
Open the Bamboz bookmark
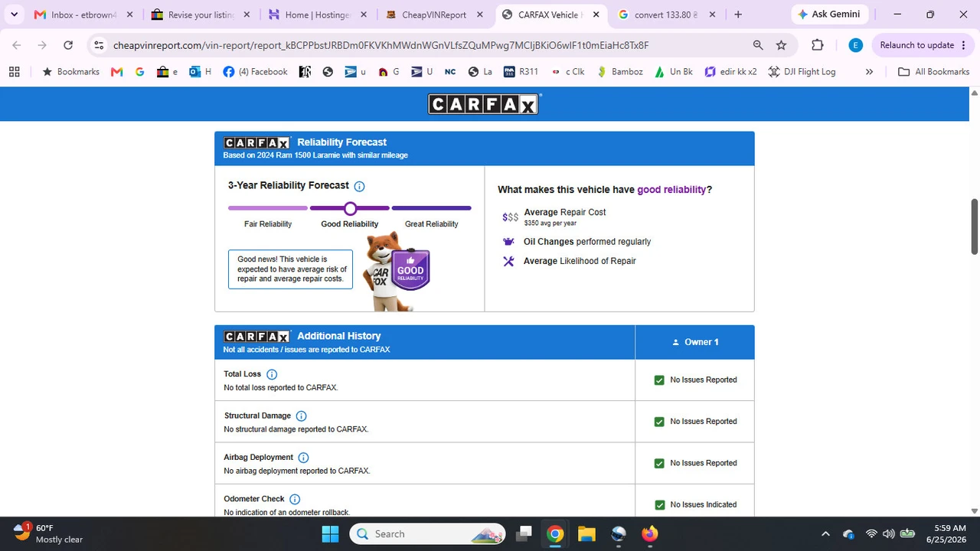coord(619,72)
